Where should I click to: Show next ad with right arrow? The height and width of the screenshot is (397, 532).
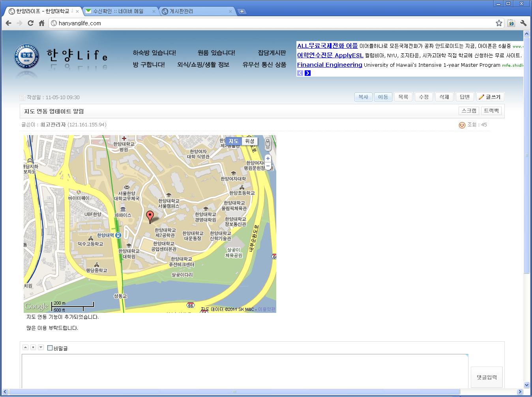coord(308,73)
